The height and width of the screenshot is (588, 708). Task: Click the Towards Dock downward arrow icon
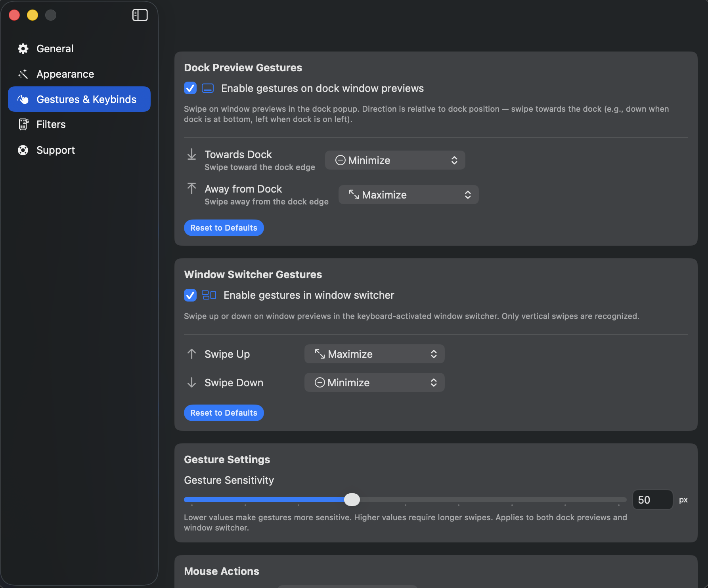click(x=192, y=155)
